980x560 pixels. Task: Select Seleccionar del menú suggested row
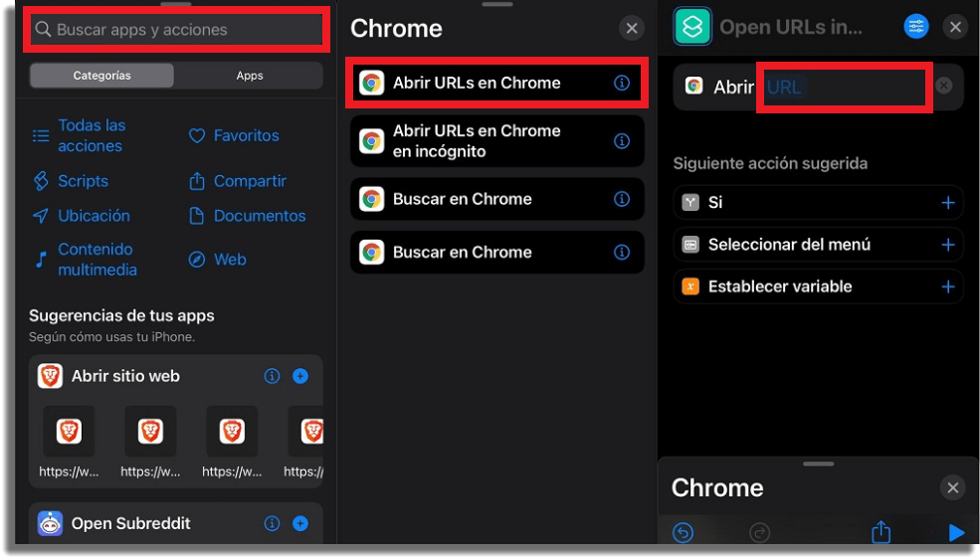click(818, 245)
